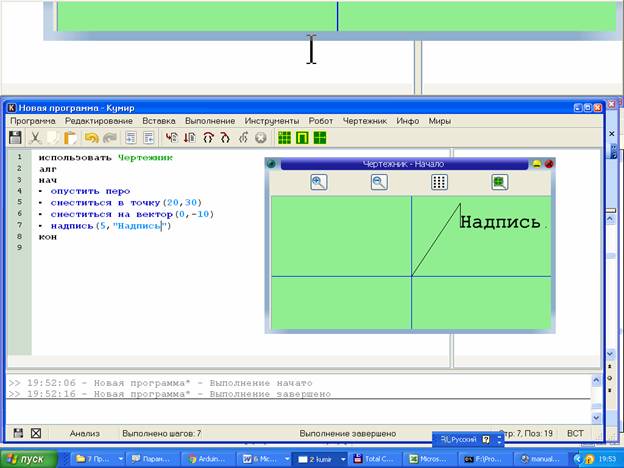The height and width of the screenshot is (468, 624).
Task: Click the language bar help question icon
Action: 486,439
